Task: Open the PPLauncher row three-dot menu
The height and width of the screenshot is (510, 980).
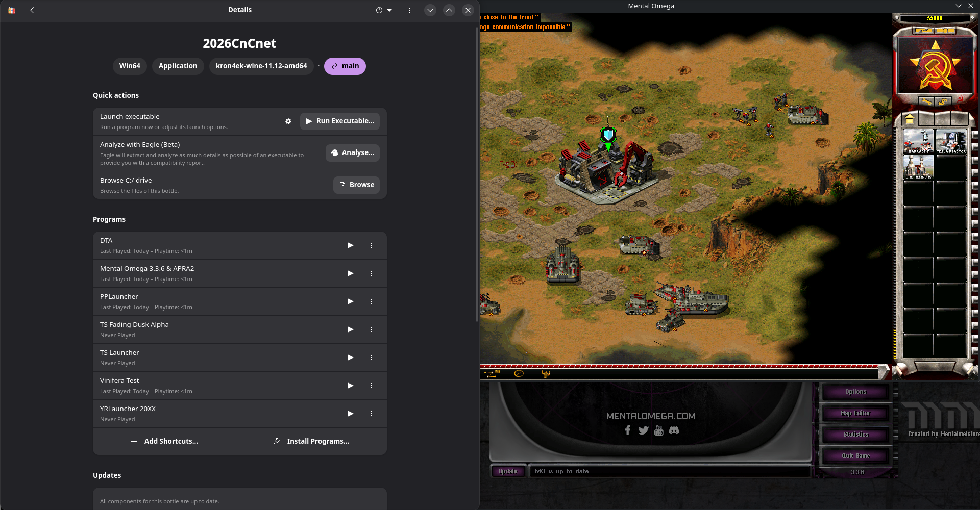Action: coord(371,301)
